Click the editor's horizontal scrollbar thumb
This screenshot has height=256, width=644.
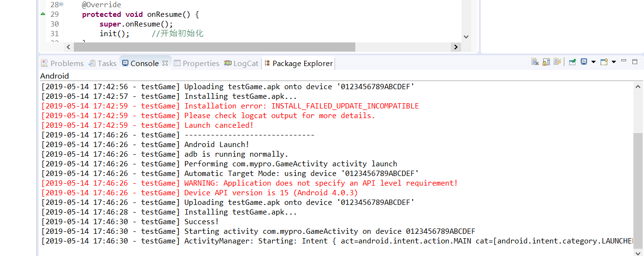coord(214,47)
